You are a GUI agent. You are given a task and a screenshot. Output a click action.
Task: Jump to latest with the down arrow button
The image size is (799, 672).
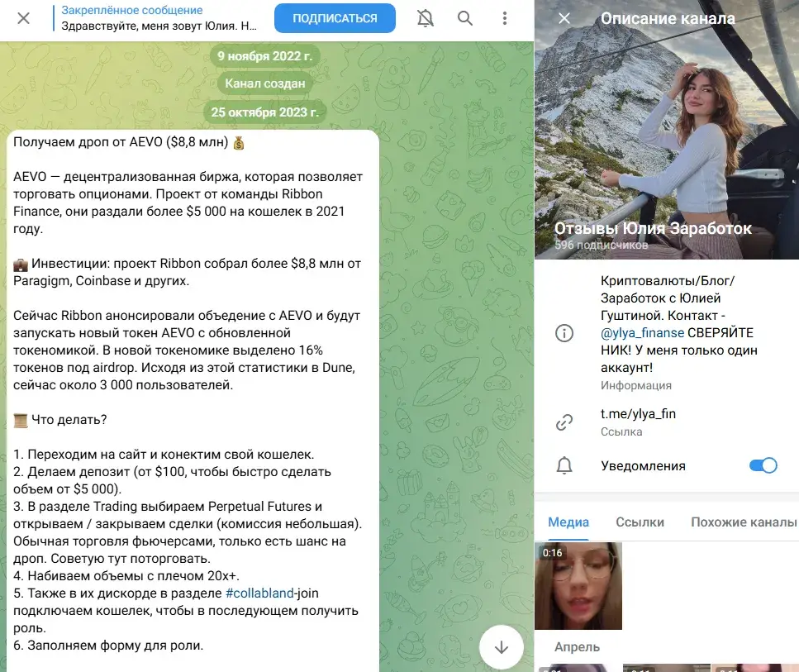point(502,647)
